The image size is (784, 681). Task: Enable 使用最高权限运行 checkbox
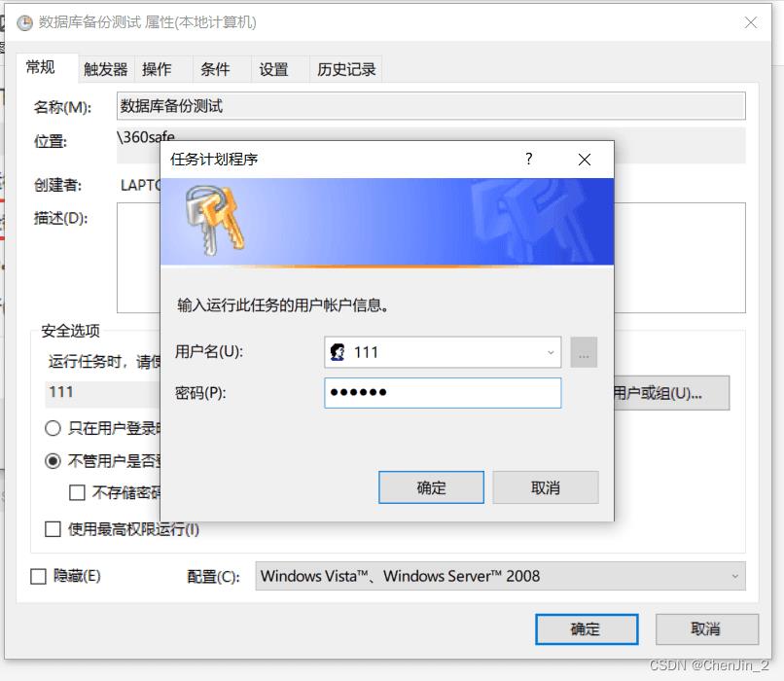[53, 529]
